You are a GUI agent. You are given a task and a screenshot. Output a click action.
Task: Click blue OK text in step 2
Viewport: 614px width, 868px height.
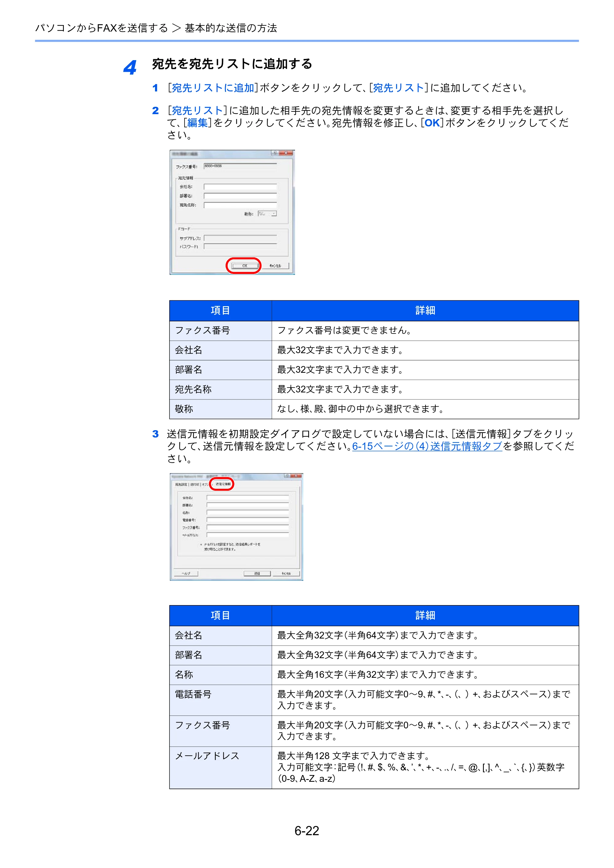(x=432, y=122)
